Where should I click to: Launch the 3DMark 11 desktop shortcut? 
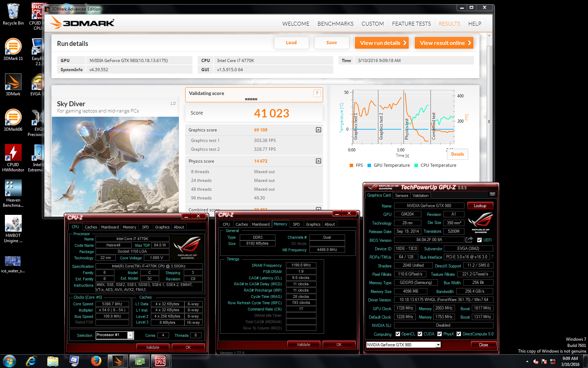point(13,49)
